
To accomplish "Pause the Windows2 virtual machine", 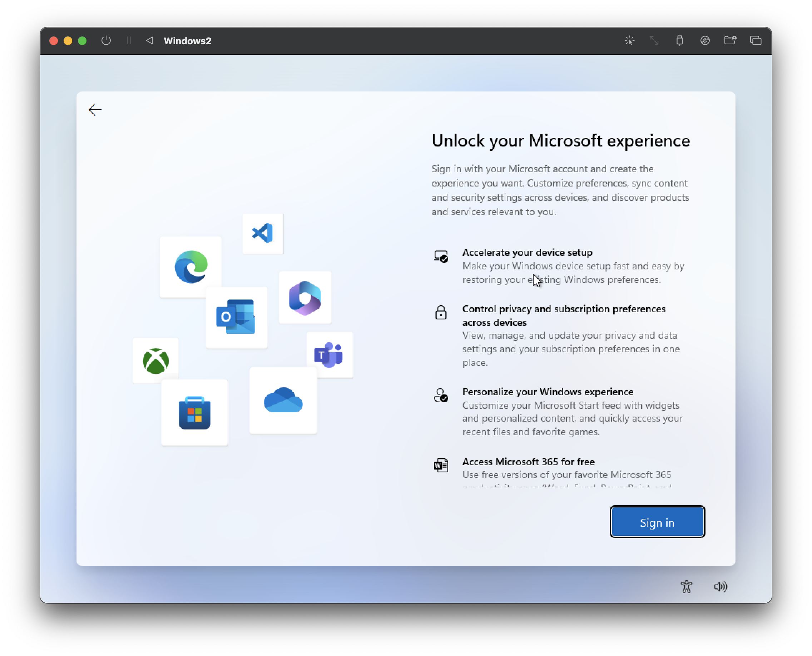I will pyautogui.click(x=129, y=40).
